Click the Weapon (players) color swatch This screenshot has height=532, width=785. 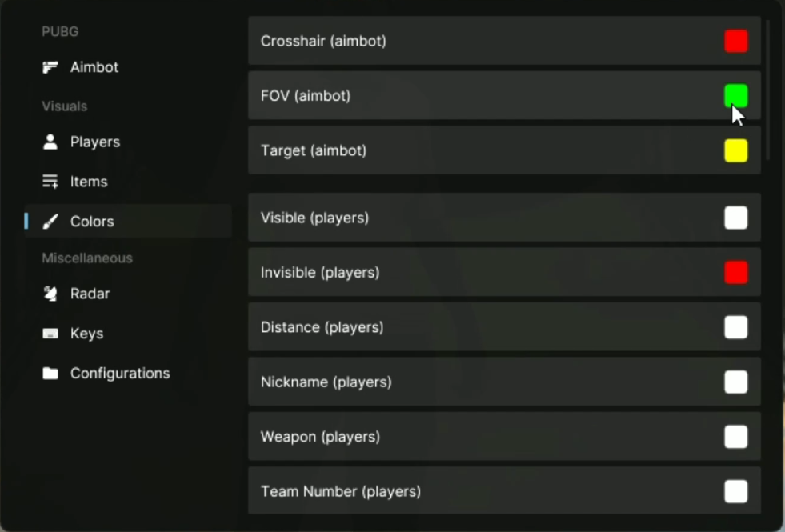click(736, 437)
